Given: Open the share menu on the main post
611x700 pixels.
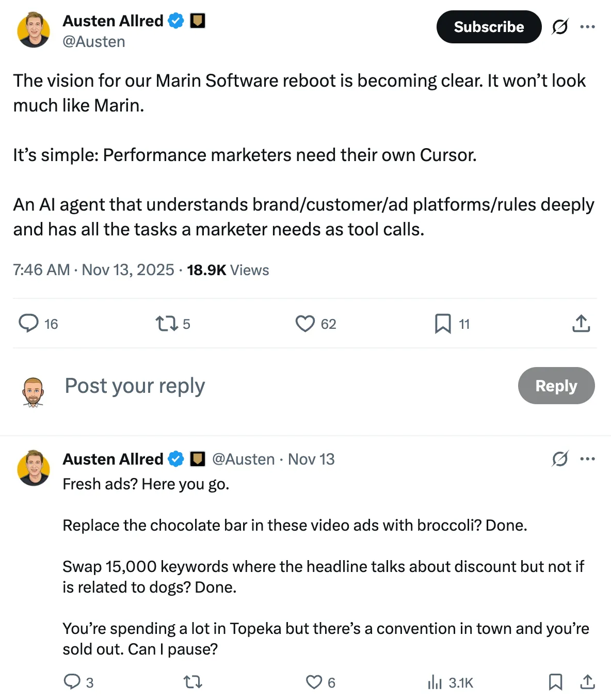Looking at the screenshot, I should (581, 323).
